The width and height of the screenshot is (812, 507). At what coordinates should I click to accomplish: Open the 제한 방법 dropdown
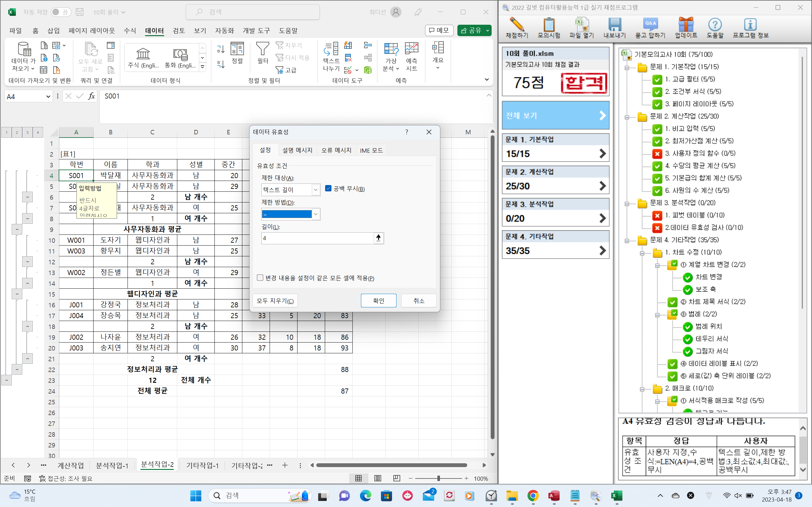click(315, 214)
